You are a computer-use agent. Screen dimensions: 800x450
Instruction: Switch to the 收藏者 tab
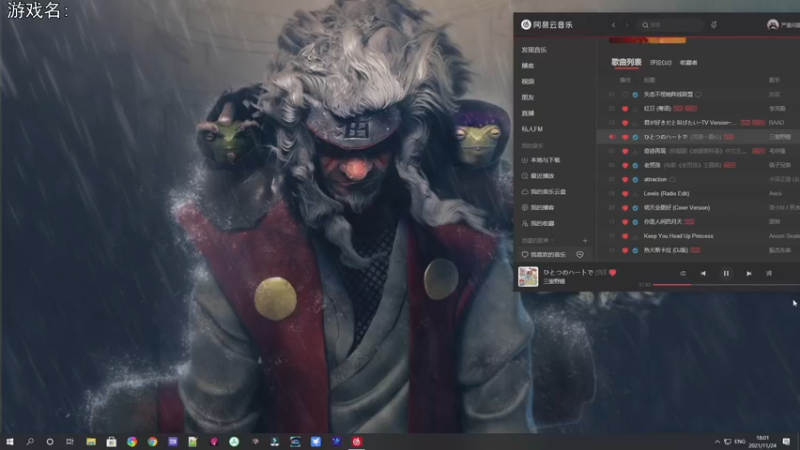pos(688,63)
